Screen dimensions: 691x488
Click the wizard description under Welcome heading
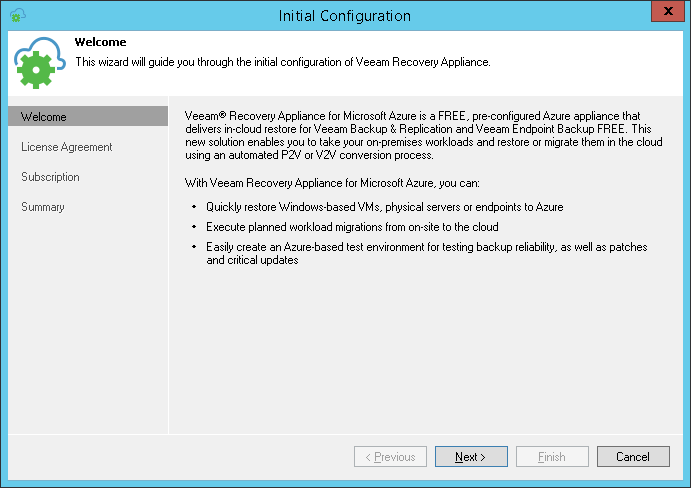click(283, 62)
